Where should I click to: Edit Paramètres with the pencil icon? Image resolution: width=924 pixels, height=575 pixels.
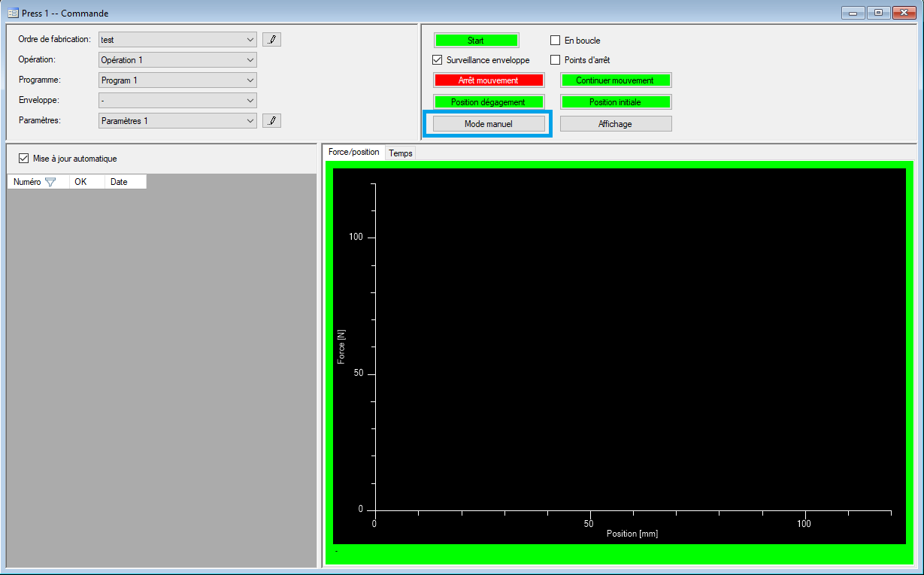tap(271, 120)
